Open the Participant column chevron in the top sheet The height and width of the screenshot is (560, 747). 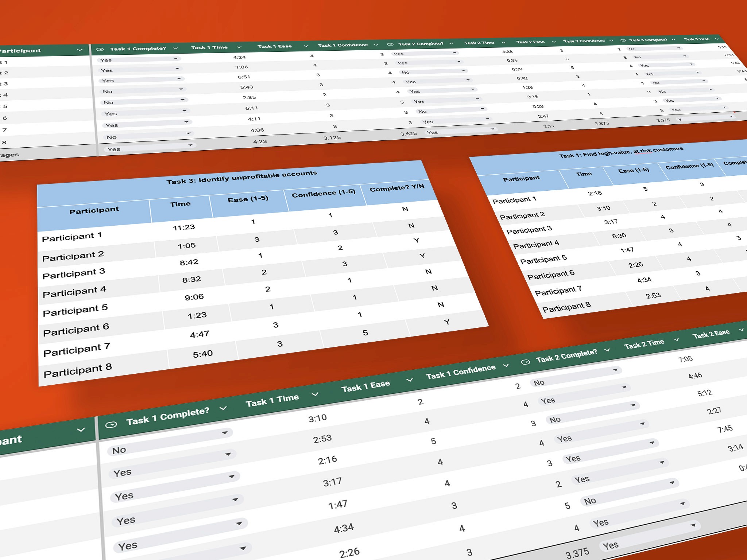(80, 50)
